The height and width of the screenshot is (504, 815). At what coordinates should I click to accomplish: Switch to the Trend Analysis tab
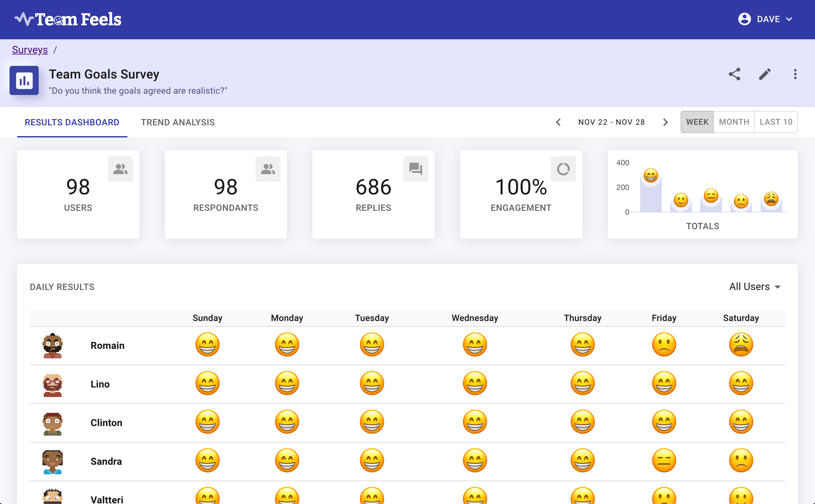click(178, 122)
